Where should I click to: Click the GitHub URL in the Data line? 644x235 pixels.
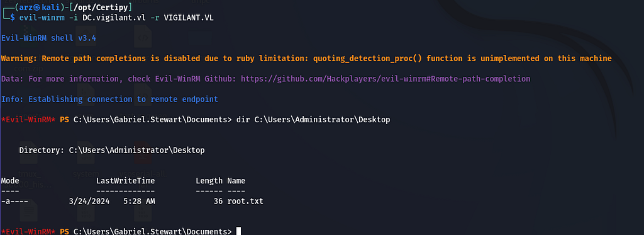pyautogui.click(x=386, y=79)
